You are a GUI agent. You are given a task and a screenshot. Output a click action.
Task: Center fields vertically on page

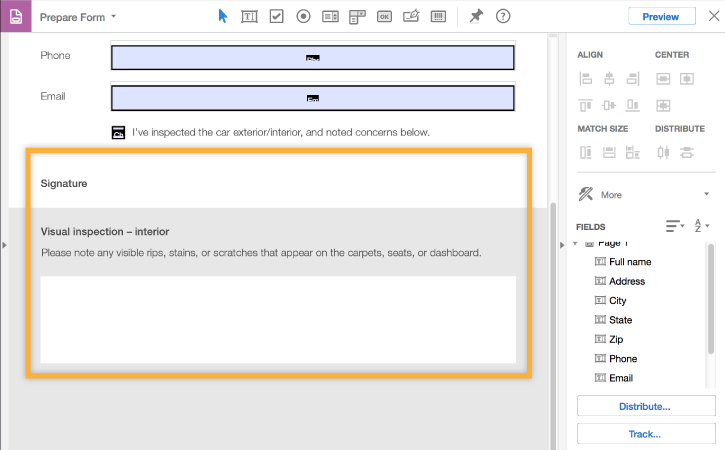pyautogui.click(x=663, y=79)
